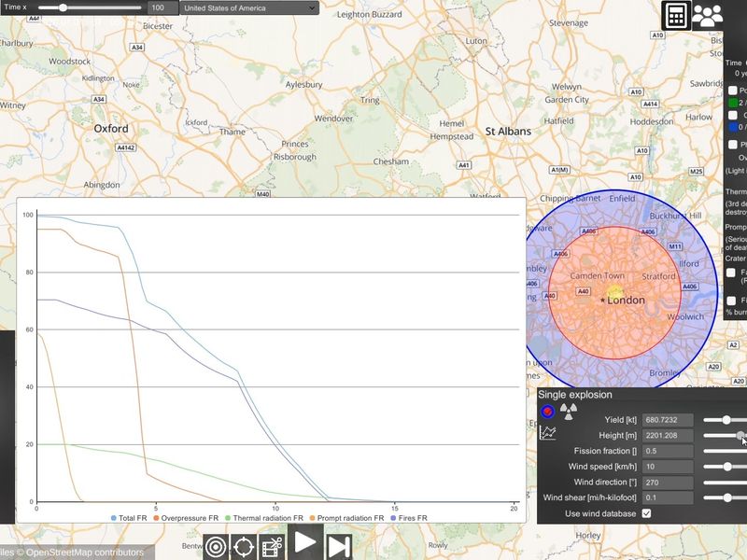Viewport: 747px width, 560px height.
Task: Open the calculator panel icon
Action: point(676,16)
